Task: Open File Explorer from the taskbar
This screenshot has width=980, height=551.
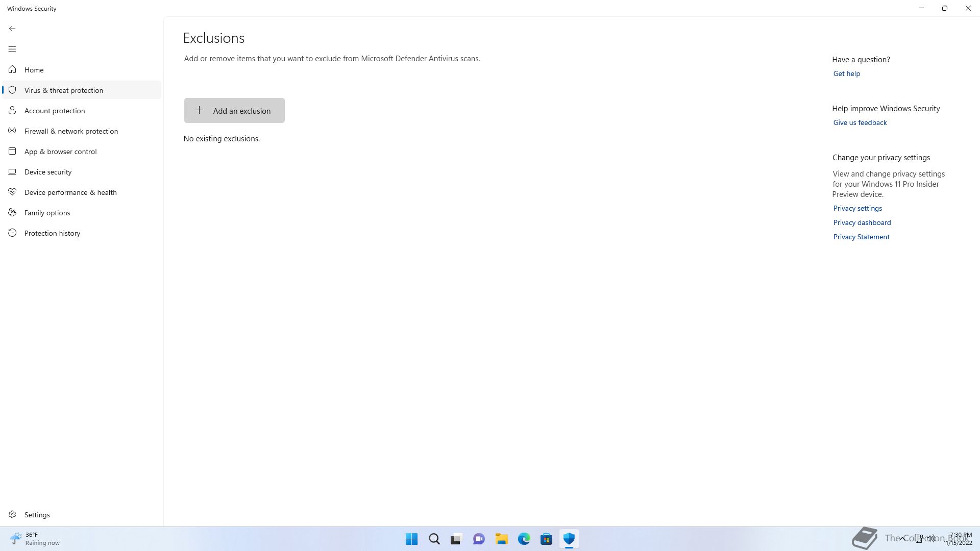Action: click(x=501, y=539)
